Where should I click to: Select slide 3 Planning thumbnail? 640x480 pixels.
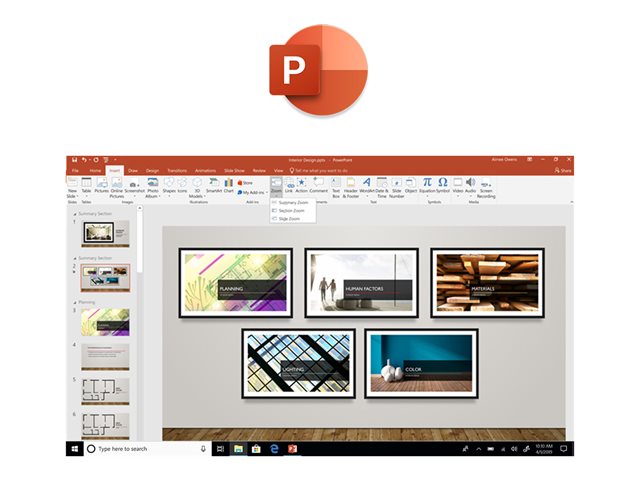click(105, 322)
